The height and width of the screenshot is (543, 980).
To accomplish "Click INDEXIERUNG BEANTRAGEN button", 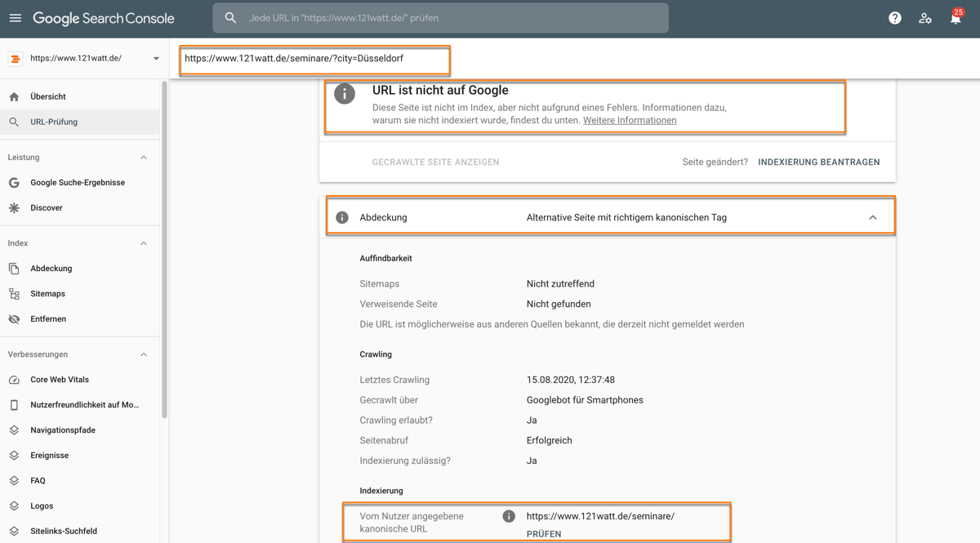I will [819, 162].
